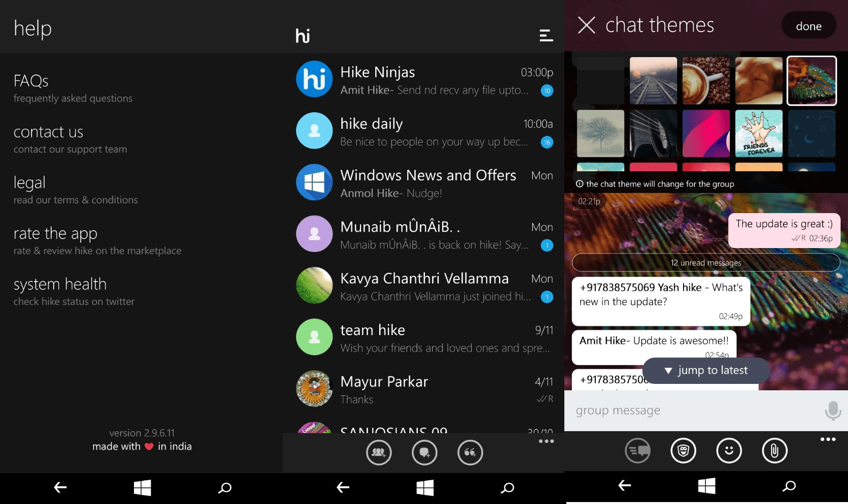Open the hike main menu icon
This screenshot has width=848, height=504.
point(546,35)
